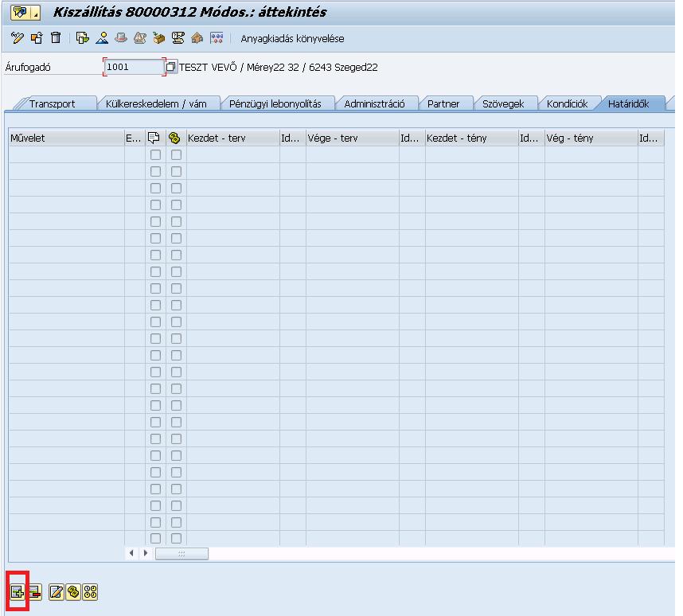683x616 pixels.
Task: Click the batch determination question icon
Action: tap(178, 38)
